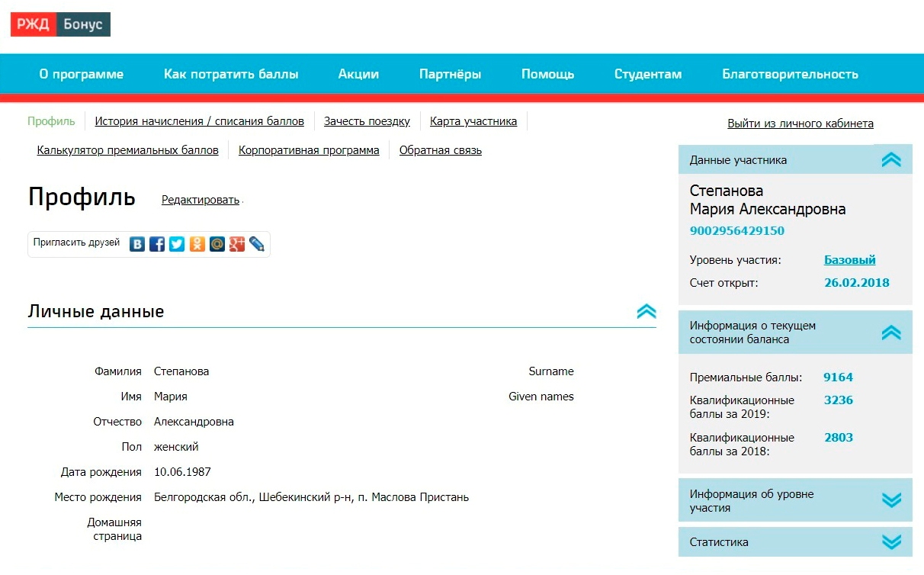The image size is (924, 575).
Task: Open the Базовый participation level link
Action: [849, 260]
